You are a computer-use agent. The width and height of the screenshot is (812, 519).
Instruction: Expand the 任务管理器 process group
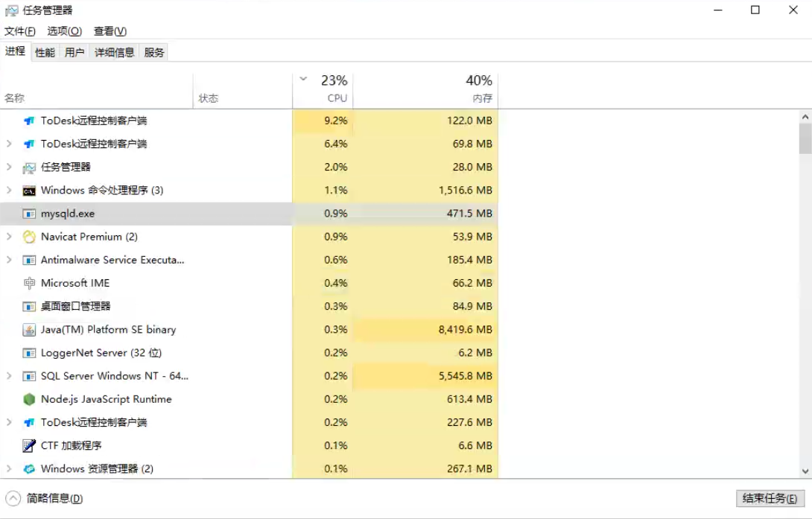(9, 167)
